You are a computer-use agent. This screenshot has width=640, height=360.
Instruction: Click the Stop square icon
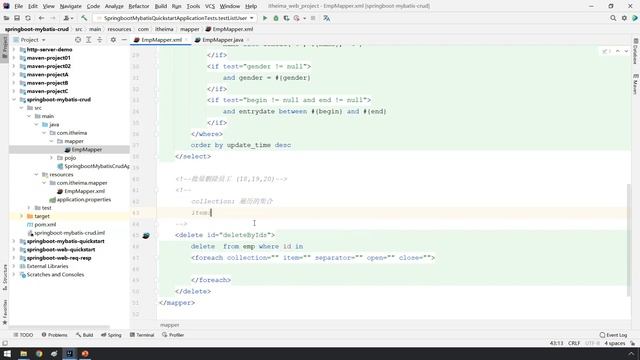point(313,18)
